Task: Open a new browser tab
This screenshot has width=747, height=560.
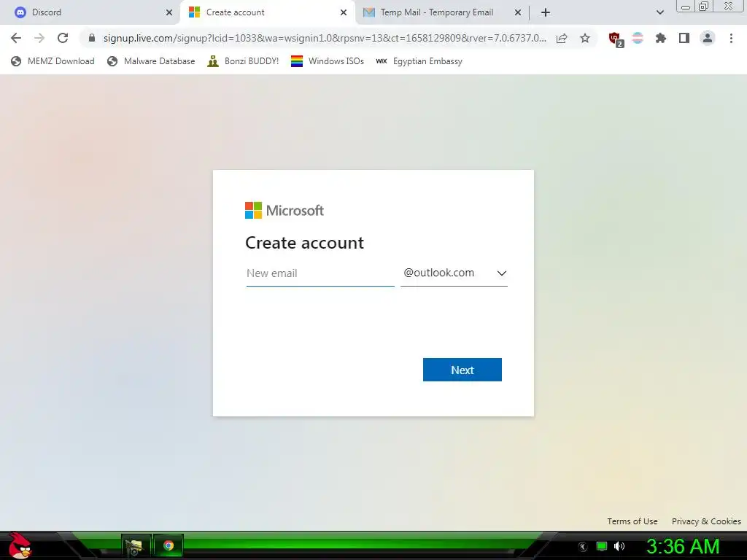Action: [x=546, y=12]
